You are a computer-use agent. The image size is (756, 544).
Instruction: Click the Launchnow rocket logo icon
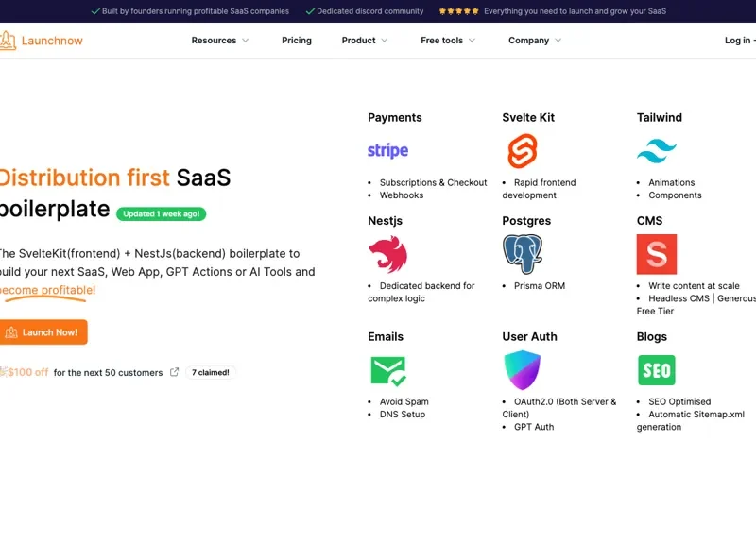[x=8, y=41]
